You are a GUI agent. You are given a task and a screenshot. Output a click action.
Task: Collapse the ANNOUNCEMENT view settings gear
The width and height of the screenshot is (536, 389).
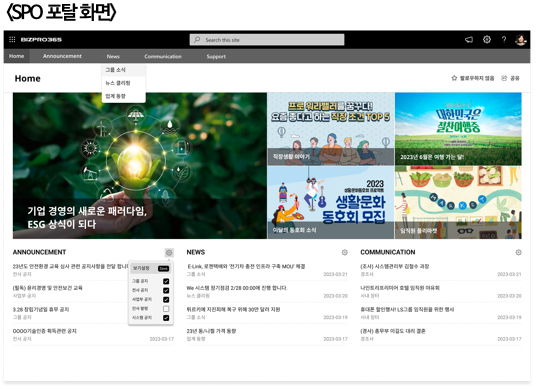coord(170,254)
